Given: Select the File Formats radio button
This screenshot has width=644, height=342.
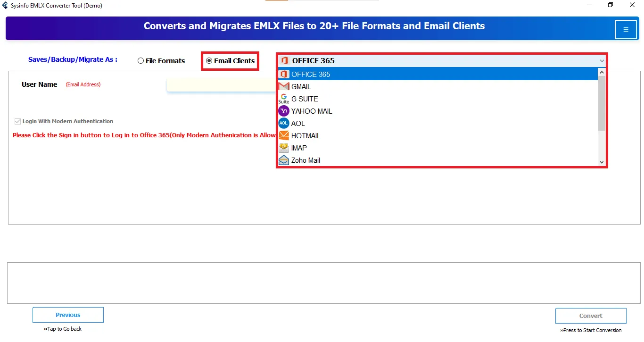Looking at the screenshot, I should [141, 61].
